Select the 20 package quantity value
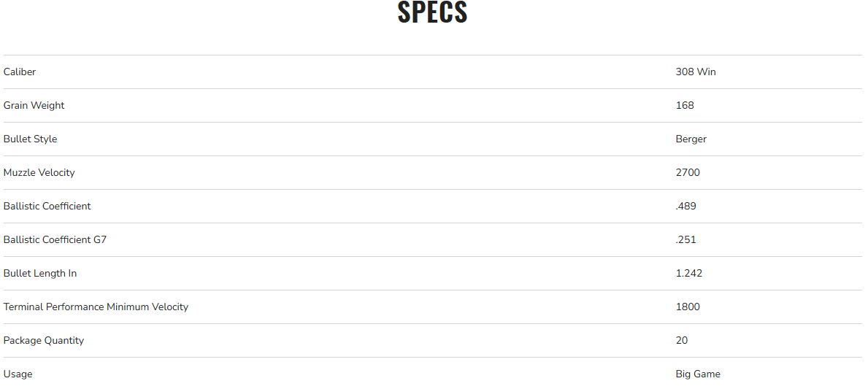Screen dimensions: 868x389 pyautogui.click(x=682, y=341)
